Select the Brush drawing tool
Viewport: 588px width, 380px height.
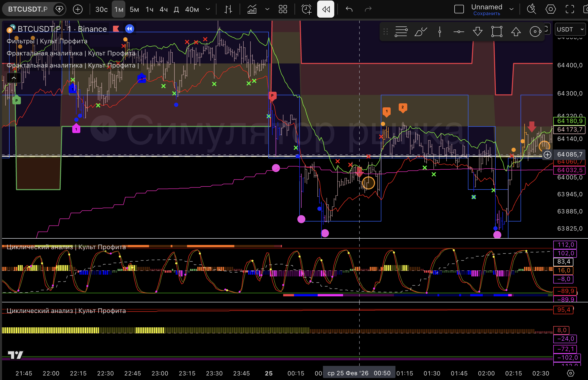pos(420,32)
